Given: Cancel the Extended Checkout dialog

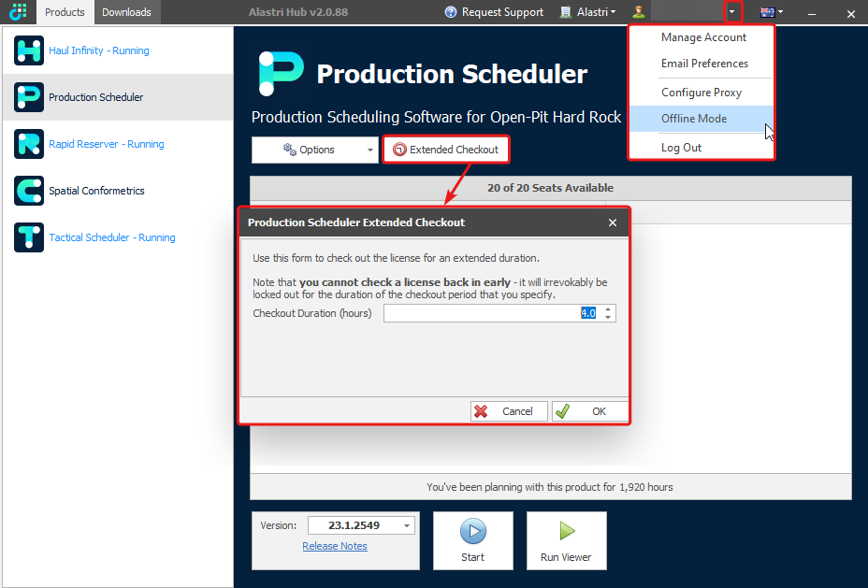Looking at the screenshot, I should coord(509,411).
